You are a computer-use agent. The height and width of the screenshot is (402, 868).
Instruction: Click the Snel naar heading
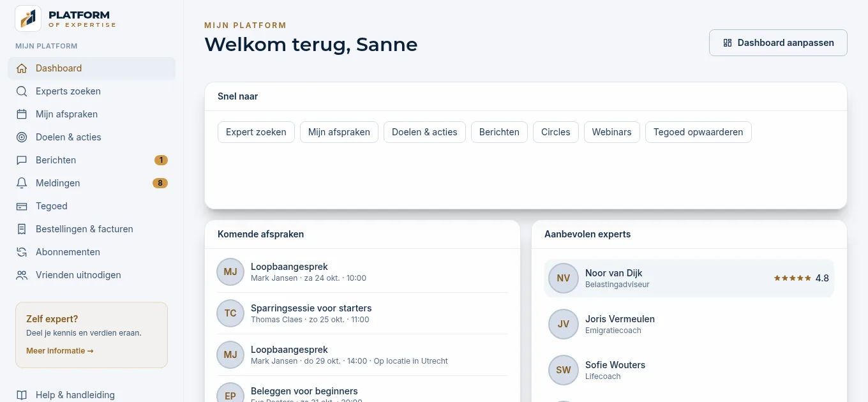[x=238, y=96]
